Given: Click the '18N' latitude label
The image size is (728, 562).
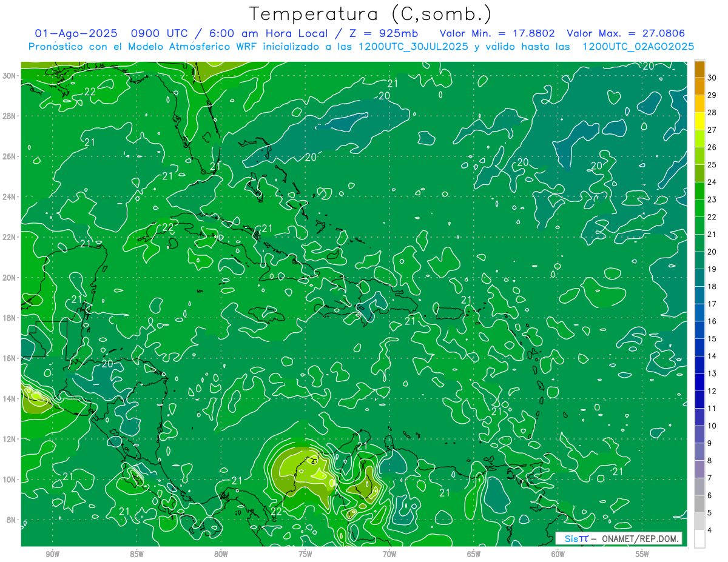Looking at the screenshot, I should (x=9, y=318).
